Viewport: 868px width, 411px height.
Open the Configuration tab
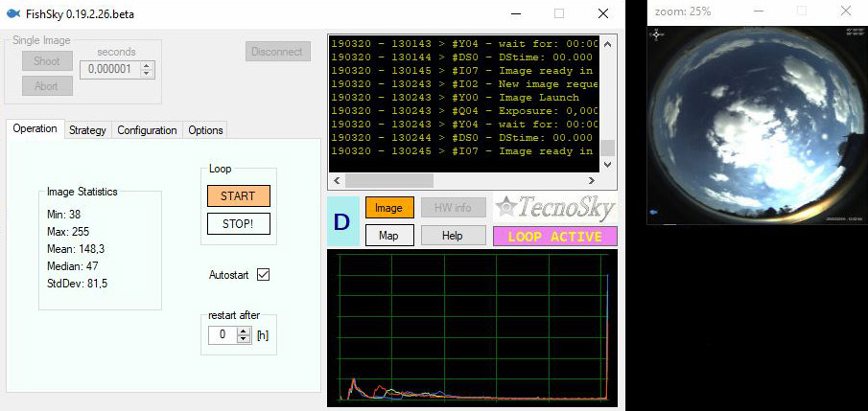147,130
